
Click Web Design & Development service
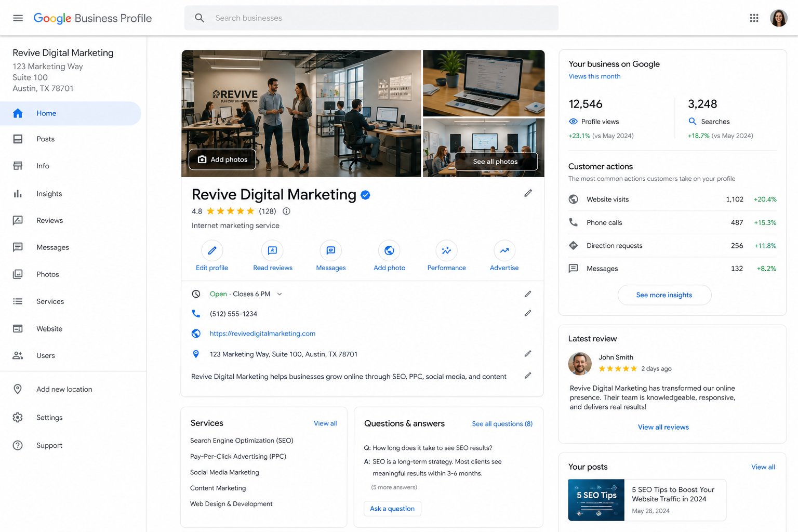[x=231, y=504]
